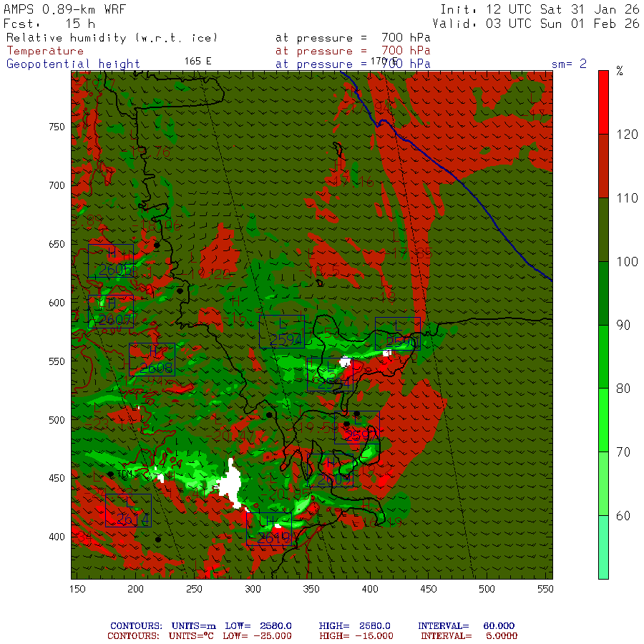The height and width of the screenshot is (644, 644).
Task: Select the H 2607 high marker box
Action: tap(111, 312)
